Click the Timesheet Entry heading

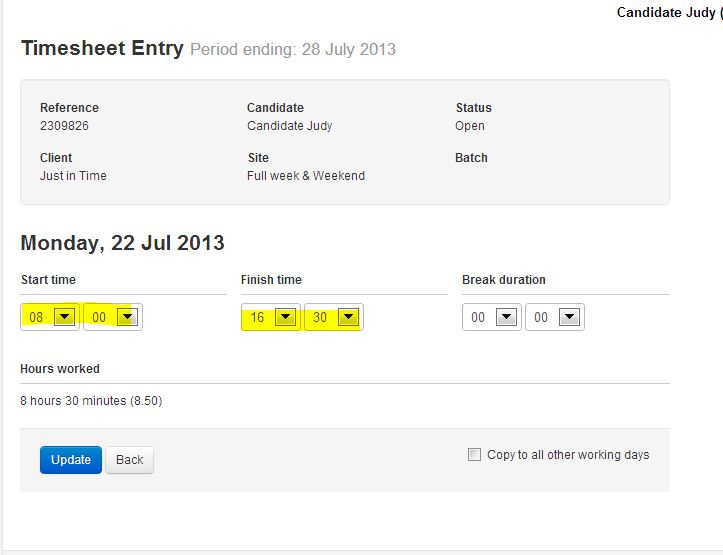[102, 48]
